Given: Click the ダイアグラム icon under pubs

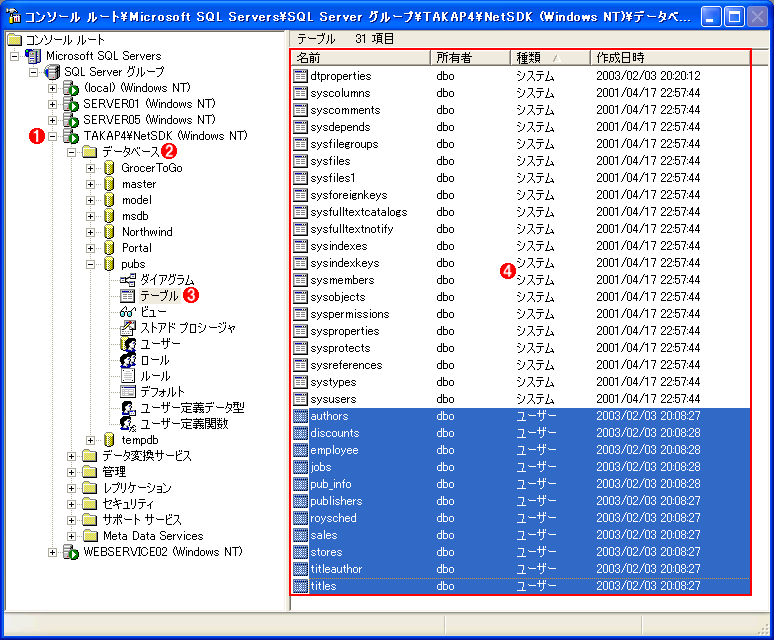Looking at the screenshot, I should (127, 280).
